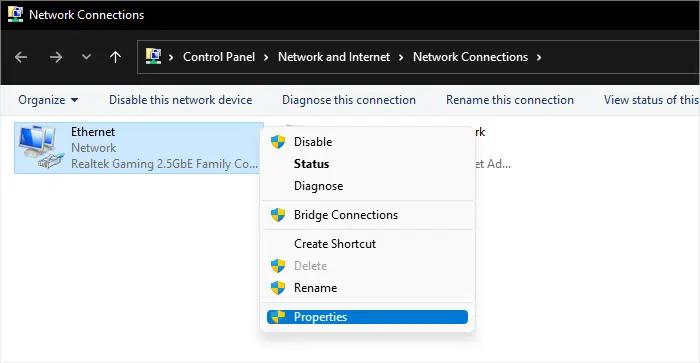700x363 pixels.
Task: Expand chevron after Network and Internet
Action: [x=401, y=57]
